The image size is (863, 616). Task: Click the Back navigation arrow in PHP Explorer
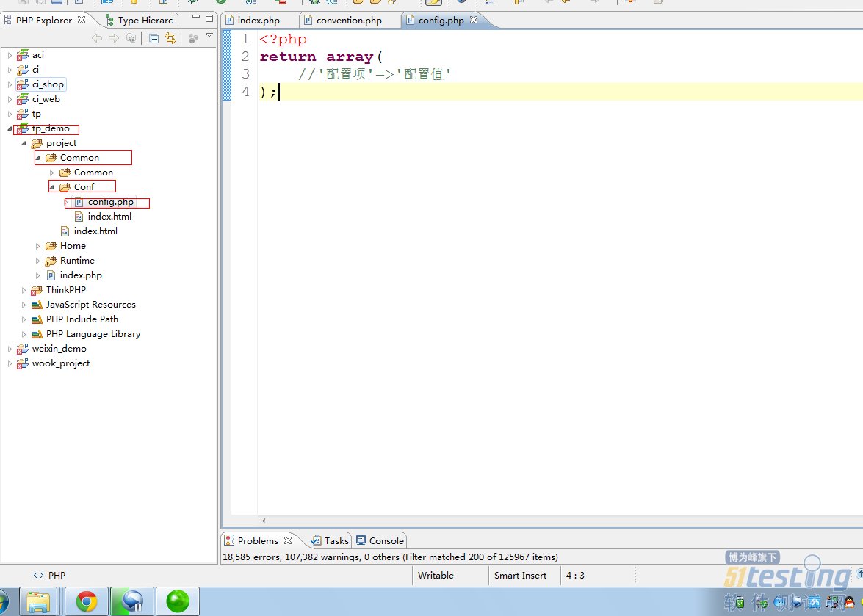pyautogui.click(x=97, y=38)
